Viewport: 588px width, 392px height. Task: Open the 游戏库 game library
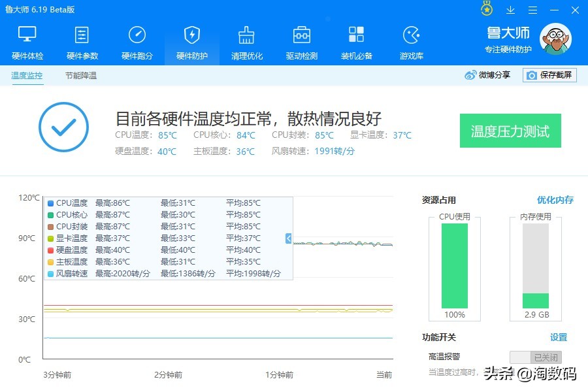tap(411, 41)
